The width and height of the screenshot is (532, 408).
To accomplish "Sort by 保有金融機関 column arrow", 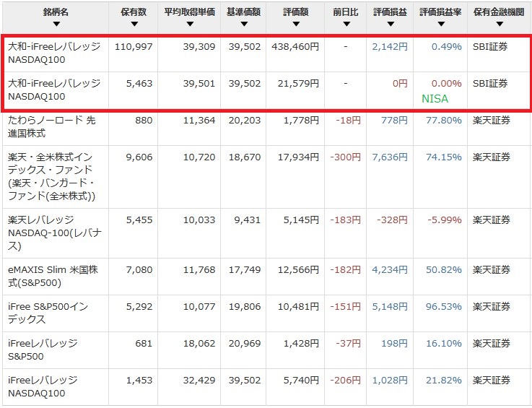I will pyautogui.click(x=500, y=24).
